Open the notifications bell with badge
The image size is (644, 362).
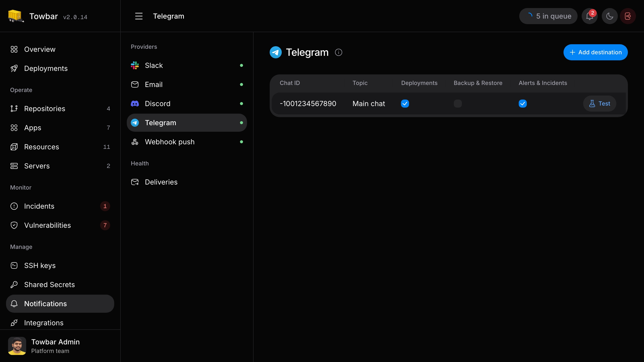(589, 16)
